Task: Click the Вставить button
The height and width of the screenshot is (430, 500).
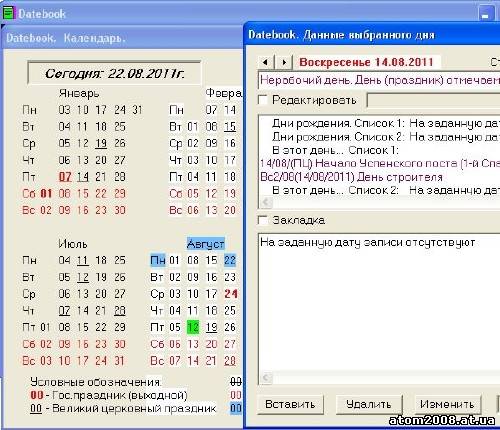Action: (x=290, y=404)
